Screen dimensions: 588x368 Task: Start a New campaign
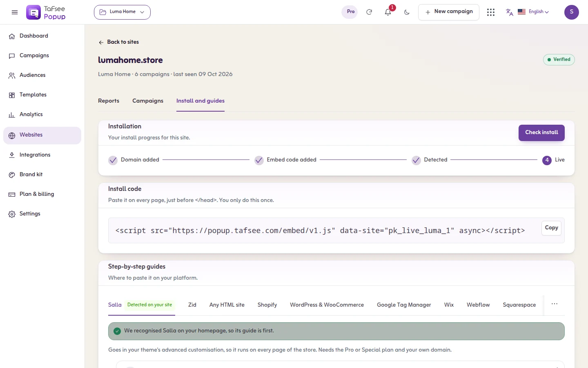coord(449,12)
